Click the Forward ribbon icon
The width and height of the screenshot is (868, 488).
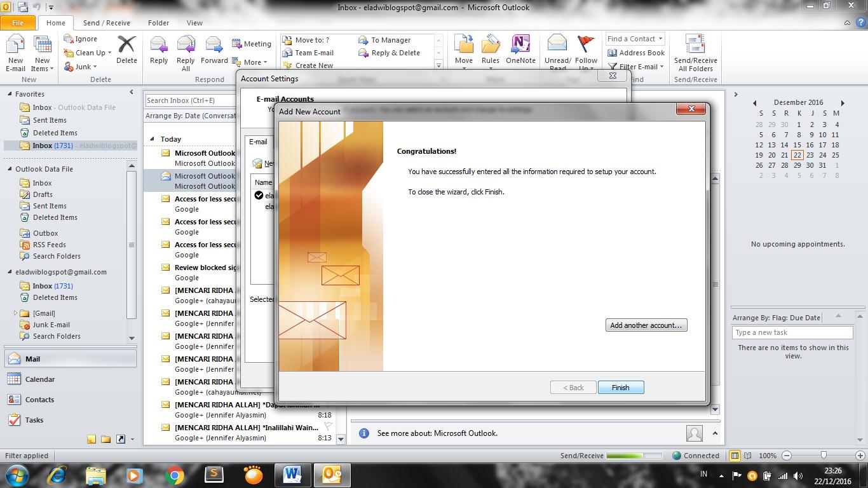[x=214, y=51]
